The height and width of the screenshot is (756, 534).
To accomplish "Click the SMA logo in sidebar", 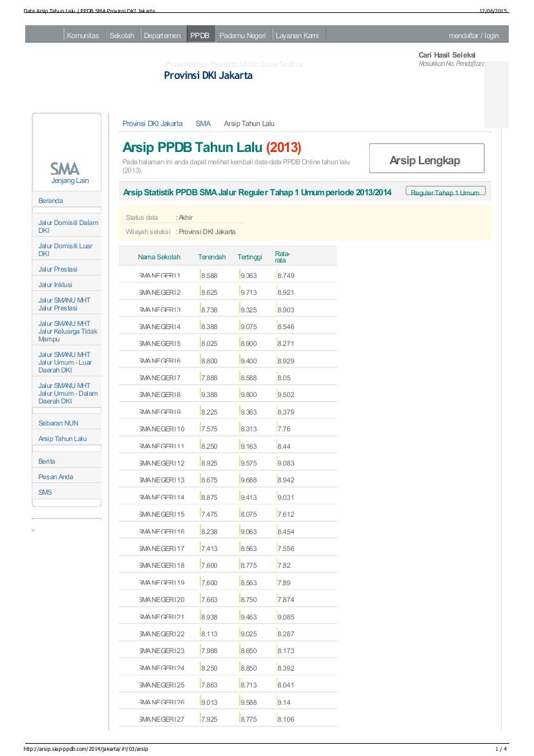I will (x=65, y=168).
